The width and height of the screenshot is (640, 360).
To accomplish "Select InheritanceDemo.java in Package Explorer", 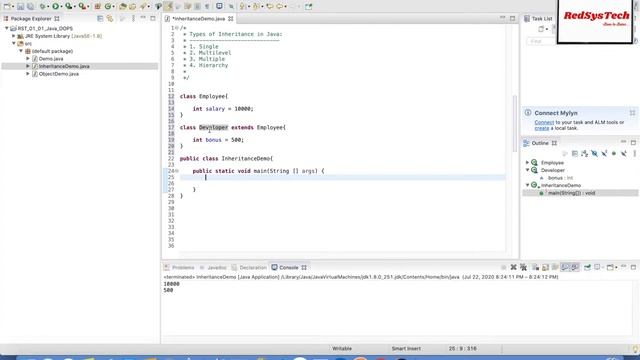I will coord(64,66).
